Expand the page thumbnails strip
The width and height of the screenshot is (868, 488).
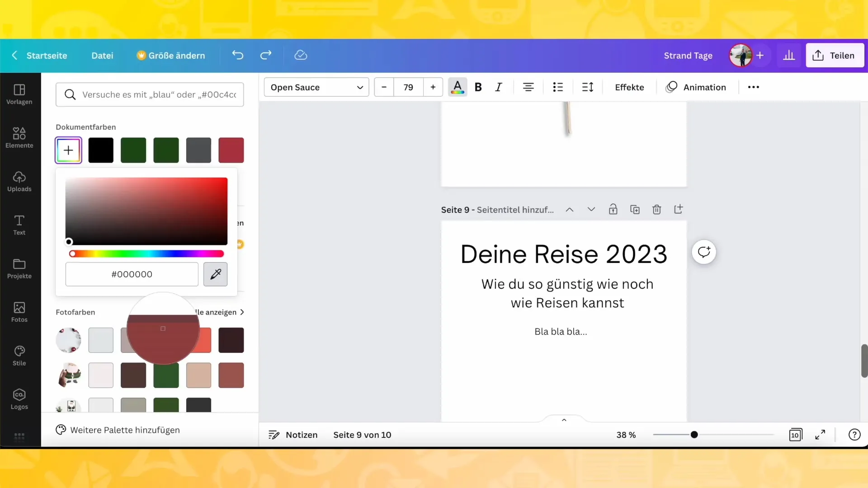coord(564,420)
